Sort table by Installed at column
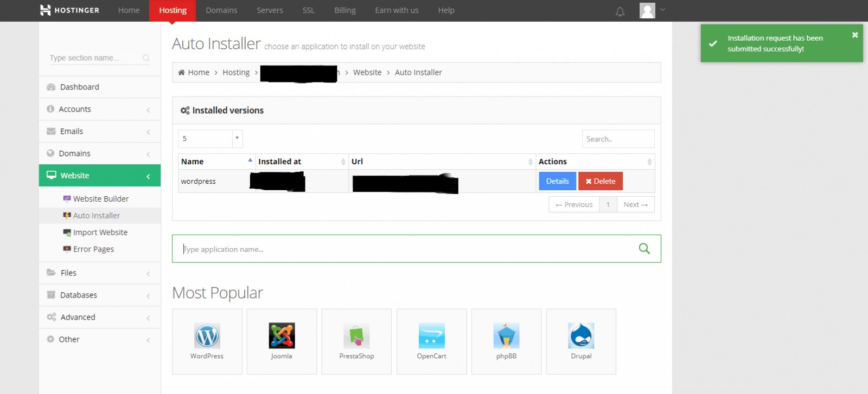 pos(302,162)
